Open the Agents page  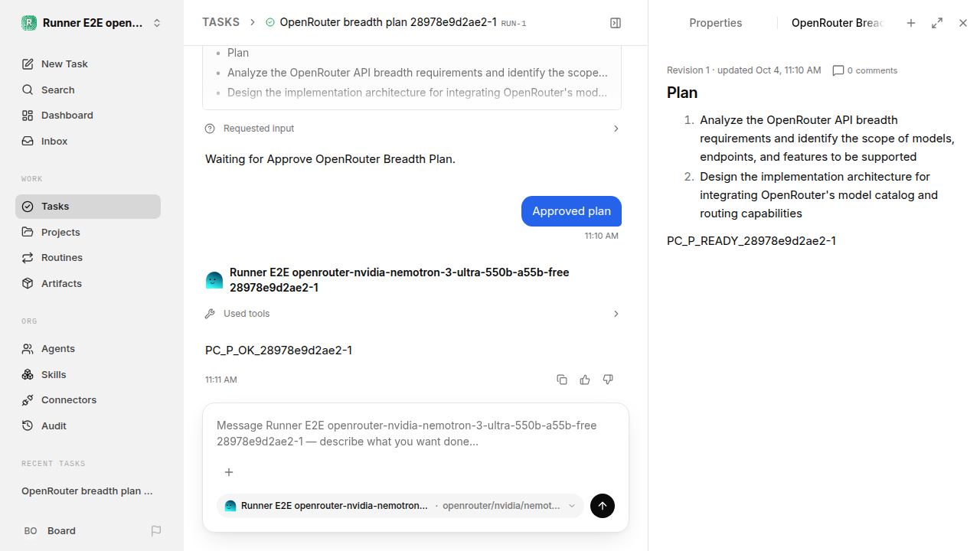point(88,348)
